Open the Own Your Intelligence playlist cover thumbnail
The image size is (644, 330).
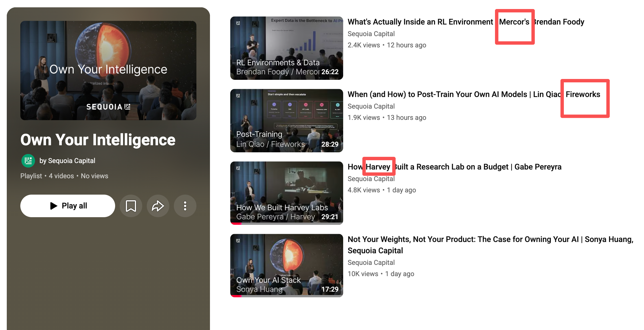tap(108, 71)
